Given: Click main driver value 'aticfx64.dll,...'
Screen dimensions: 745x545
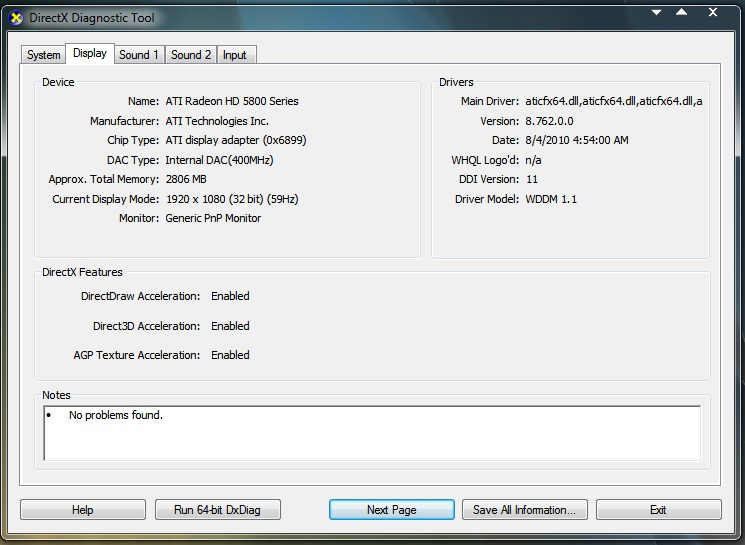Looking at the screenshot, I should click(x=613, y=101).
